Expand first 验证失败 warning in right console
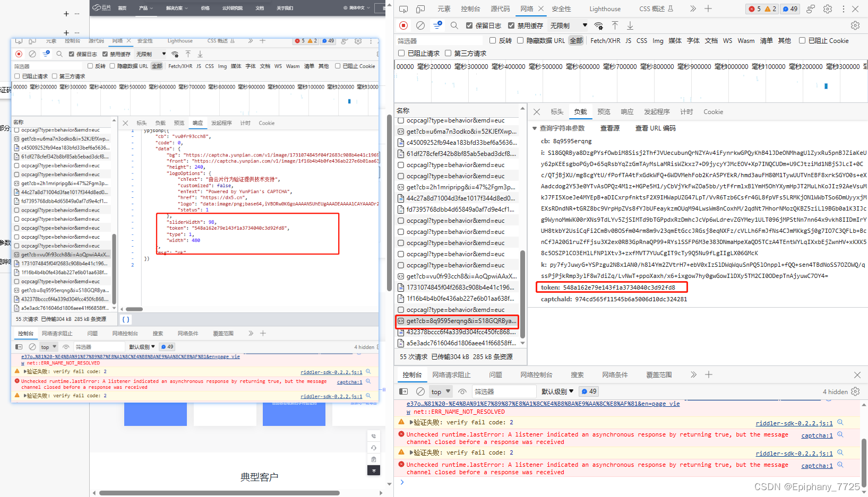This screenshot has width=868, height=497. (x=411, y=423)
